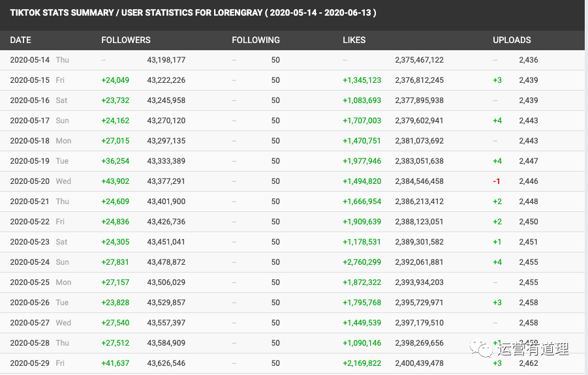Image resolution: width=588 pixels, height=375 pixels.
Task: Click follower gain +24,049
Action: click(x=115, y=80)
